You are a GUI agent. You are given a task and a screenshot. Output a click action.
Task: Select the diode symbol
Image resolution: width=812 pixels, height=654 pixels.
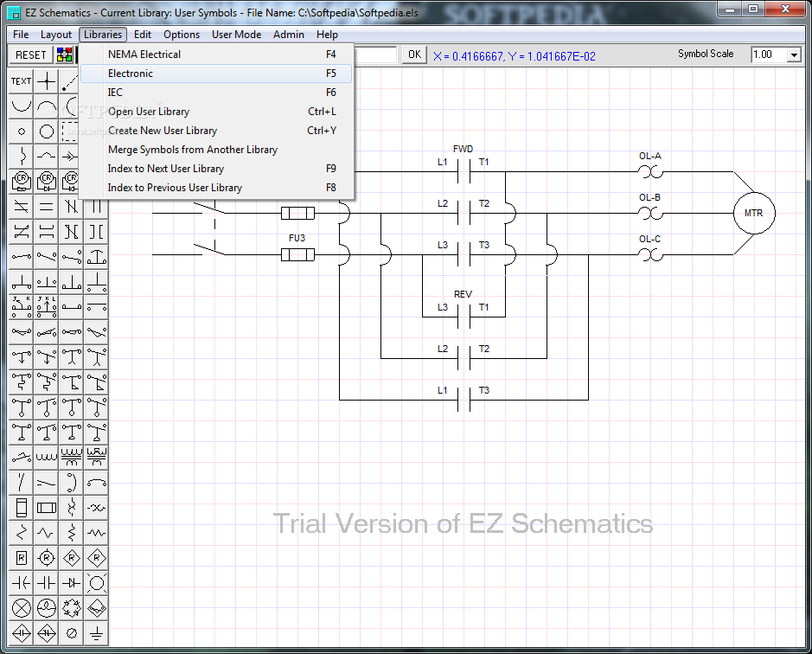[x=72, y=584]
